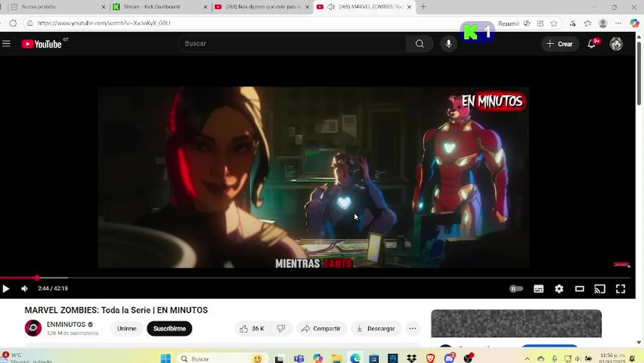The height and width of the screenshot is (363, 644).
Task: Open a new tab with the plus button
Action: [x=423, y=7]
